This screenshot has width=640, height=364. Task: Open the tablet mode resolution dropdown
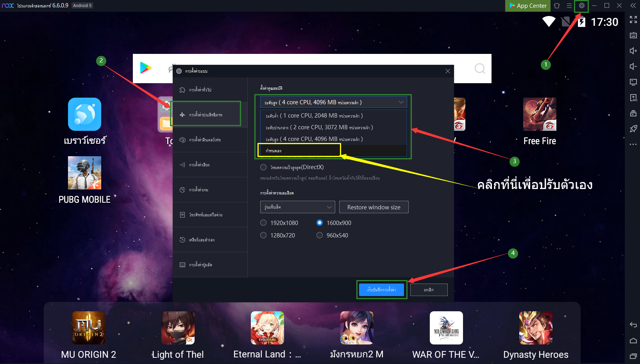[x=297, y=207]
